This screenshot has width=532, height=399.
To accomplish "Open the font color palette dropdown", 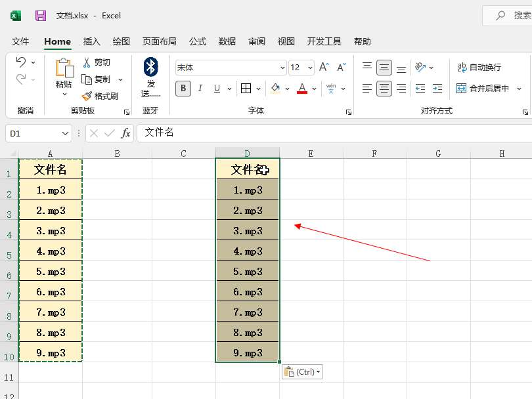I will click(x=314, y=89).
